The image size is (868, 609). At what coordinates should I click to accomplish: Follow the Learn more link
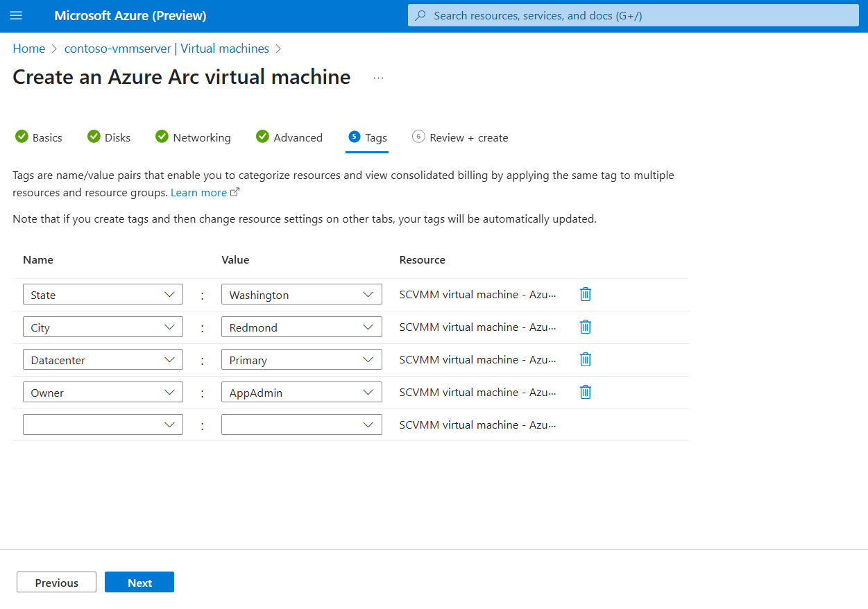(198, 192)
